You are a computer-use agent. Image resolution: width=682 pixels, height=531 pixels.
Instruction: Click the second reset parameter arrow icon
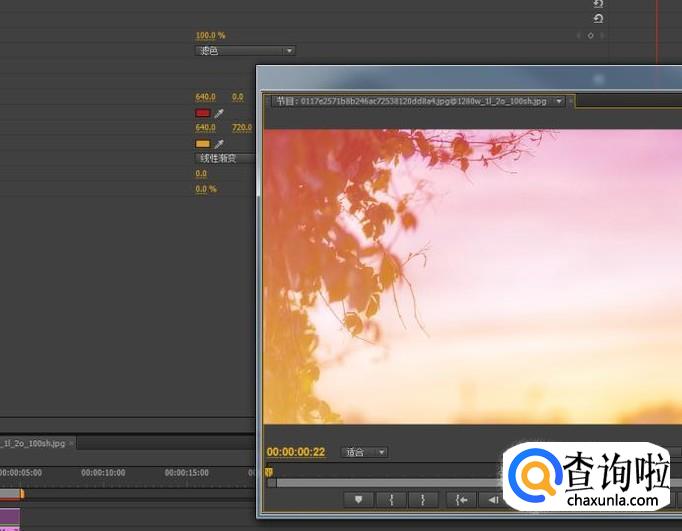click(x=598, y=19)
